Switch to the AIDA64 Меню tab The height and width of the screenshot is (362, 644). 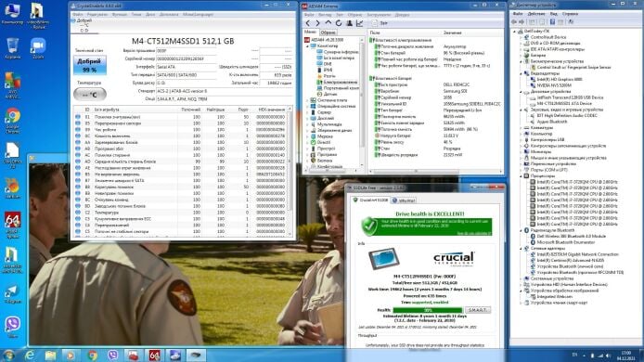click(311, 32)
